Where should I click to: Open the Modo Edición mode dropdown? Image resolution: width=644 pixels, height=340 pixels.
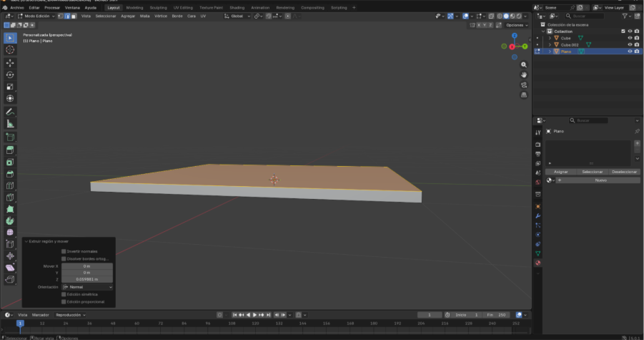coord(38,16)
